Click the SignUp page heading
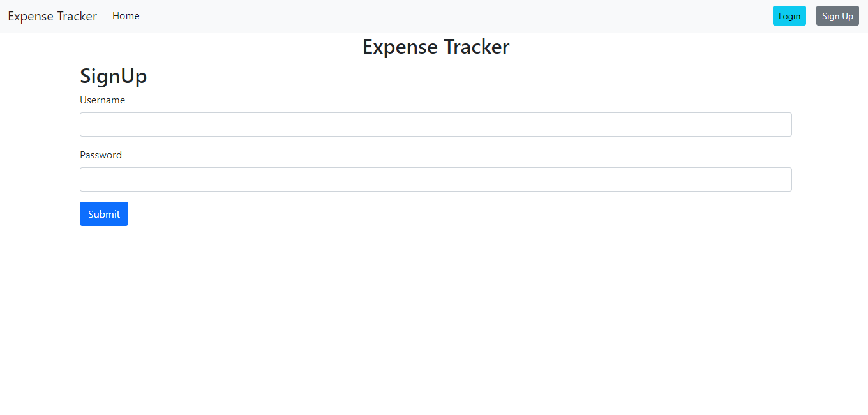Image resolution: width=868 pixels, height=415 pixels. click(113, 76)
